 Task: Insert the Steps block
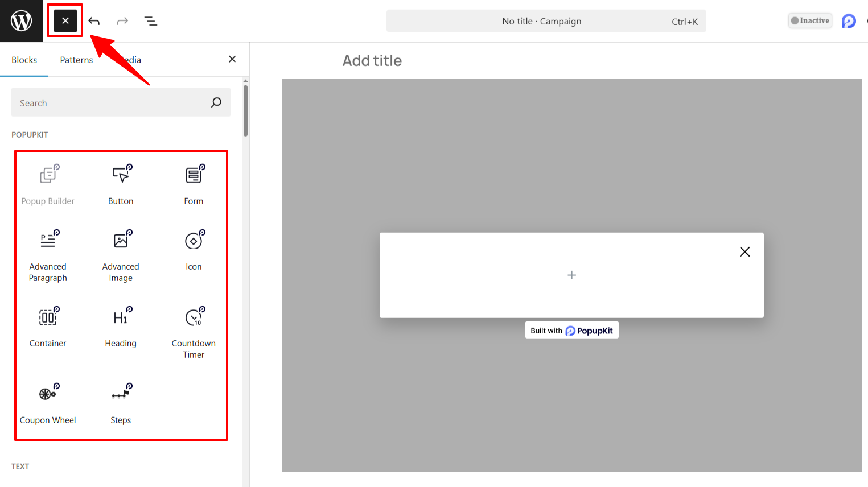pos(121,404)
